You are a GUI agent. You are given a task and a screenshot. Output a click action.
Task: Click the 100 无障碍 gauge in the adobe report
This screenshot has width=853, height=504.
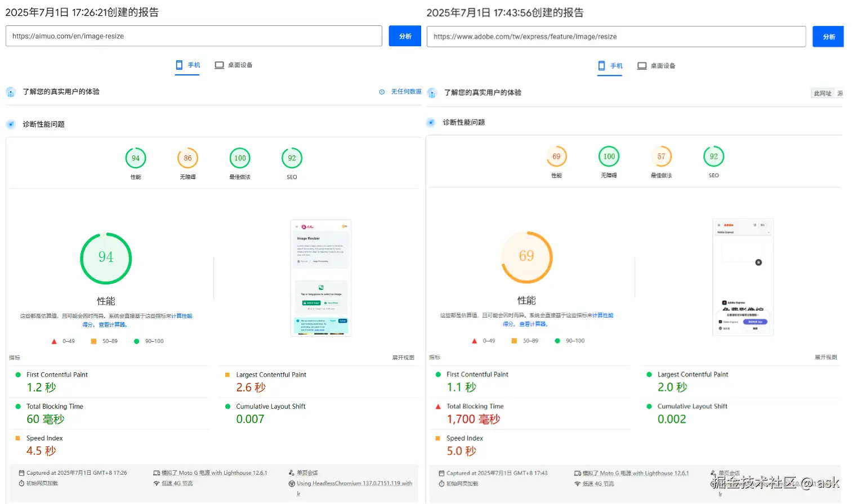tap(609, 157)
